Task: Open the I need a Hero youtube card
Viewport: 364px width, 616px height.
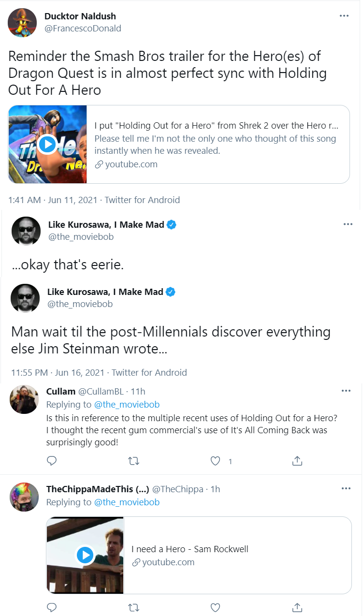Action: coord(199,555)
